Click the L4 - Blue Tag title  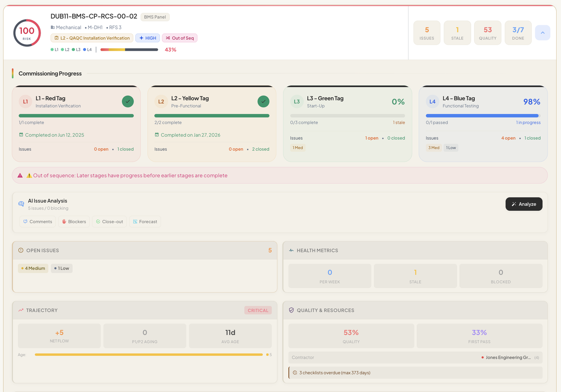click(x=459, y=99)
